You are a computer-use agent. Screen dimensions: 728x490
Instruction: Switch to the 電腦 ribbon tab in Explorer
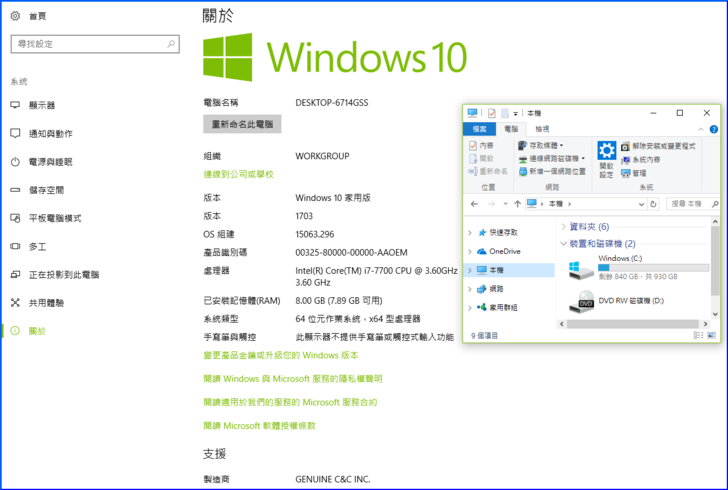pyautogui.click(x=511, y=129)
